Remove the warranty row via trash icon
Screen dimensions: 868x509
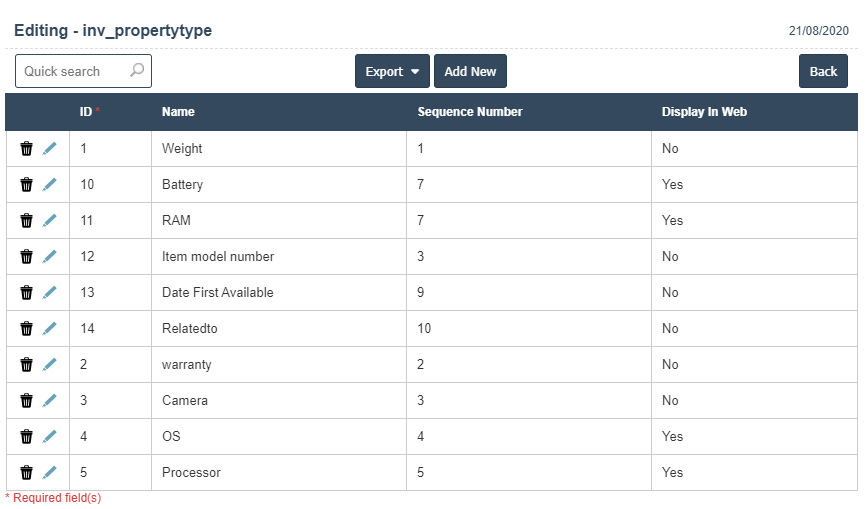[x=27, y=364]
